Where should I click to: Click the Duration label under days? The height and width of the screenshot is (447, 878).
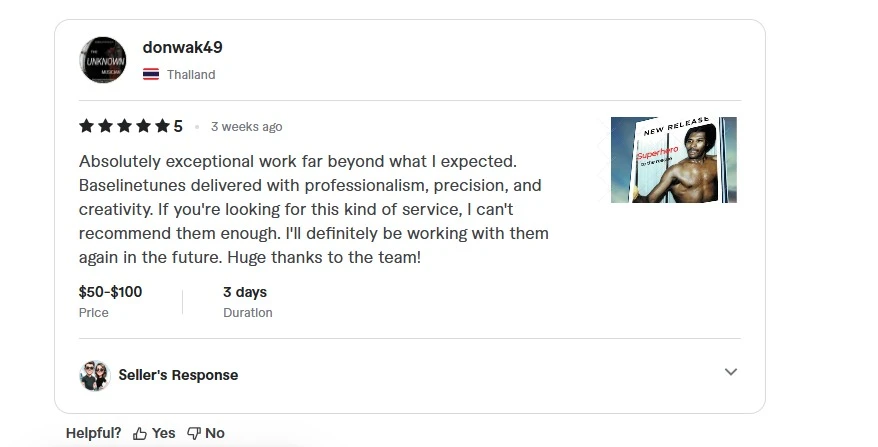pyautogui.click(x=247, y=313)
